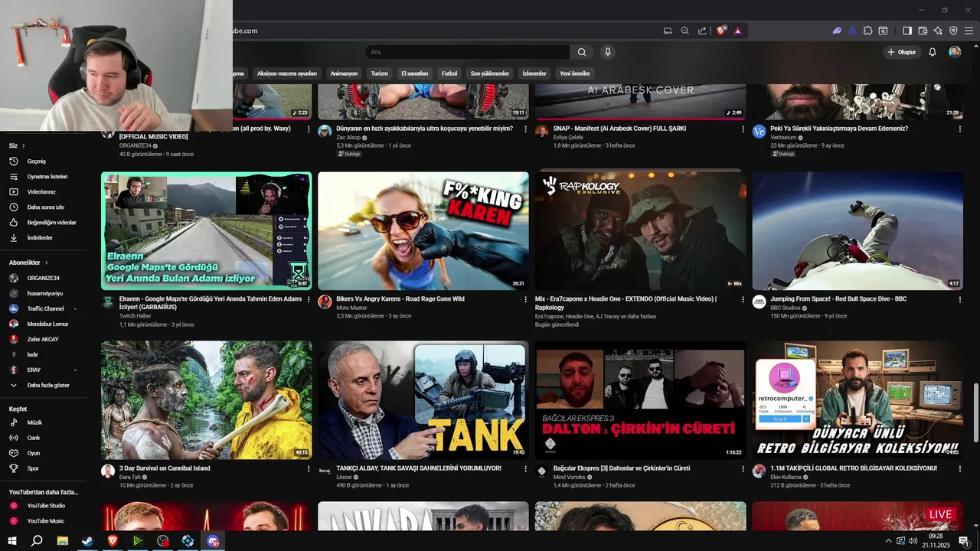Play retro bilgisayar koleksiyonu thumbnail
980x551 pixels.
click(x=857, y=400)
